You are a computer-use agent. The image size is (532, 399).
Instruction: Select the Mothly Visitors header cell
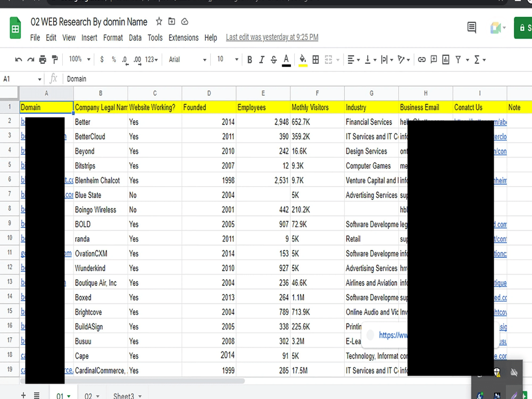click(x=317, y=107)
